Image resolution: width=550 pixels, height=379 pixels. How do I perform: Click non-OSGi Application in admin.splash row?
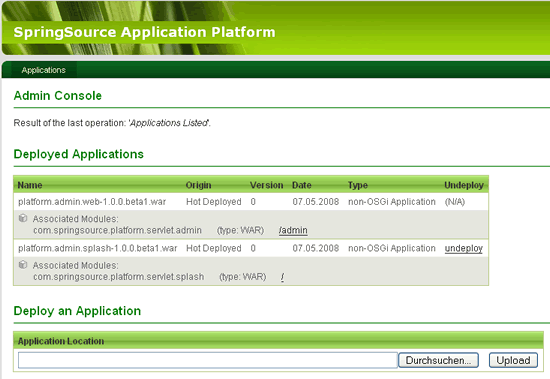tap(392, 248)
